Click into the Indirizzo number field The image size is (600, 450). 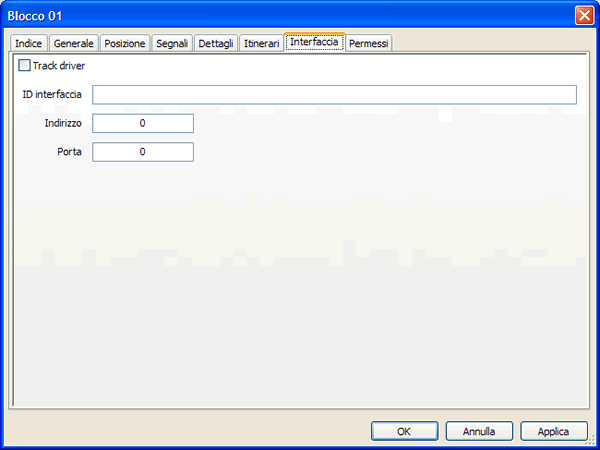point(143,123)
